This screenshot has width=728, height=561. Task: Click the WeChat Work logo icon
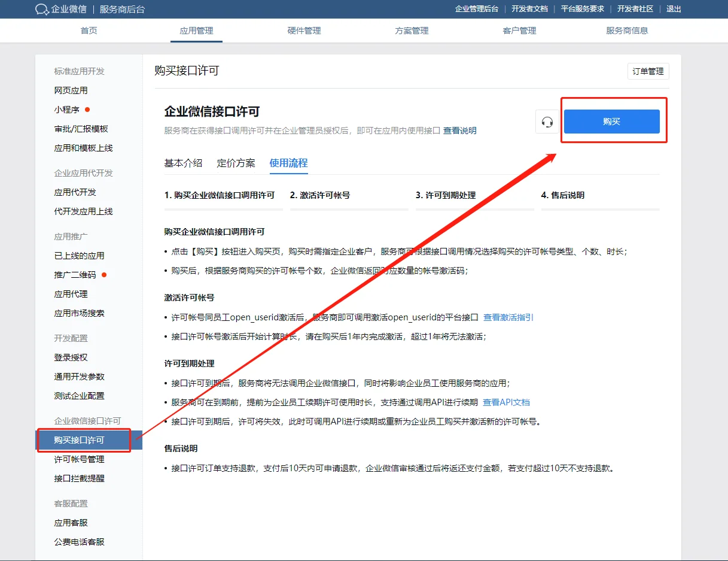42,9
